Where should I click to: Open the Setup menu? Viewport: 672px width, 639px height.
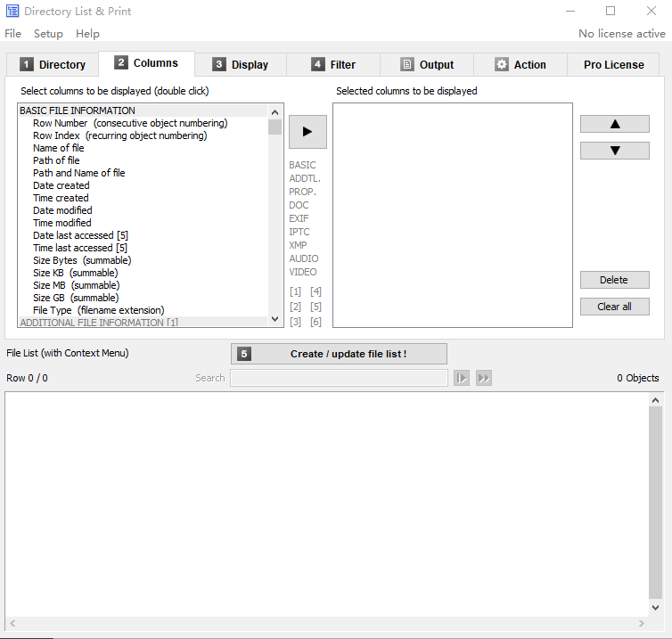click(x=48, y=34)
